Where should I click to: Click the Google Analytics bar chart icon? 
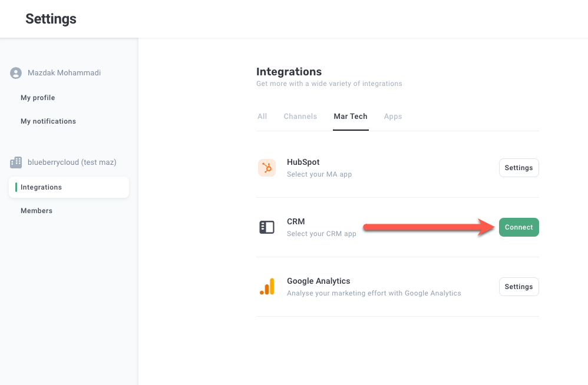tap(267, 287)
